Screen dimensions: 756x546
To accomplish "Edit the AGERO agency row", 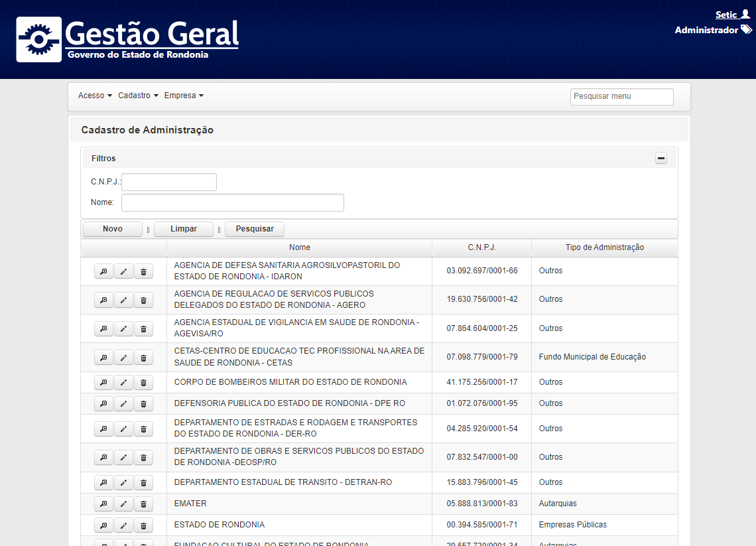I will [123, 300].
